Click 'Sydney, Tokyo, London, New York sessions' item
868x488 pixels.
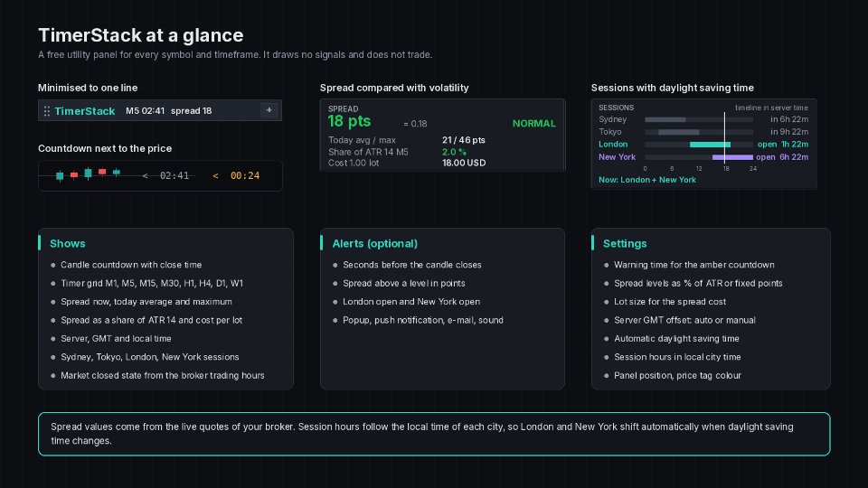coord(149,357)
